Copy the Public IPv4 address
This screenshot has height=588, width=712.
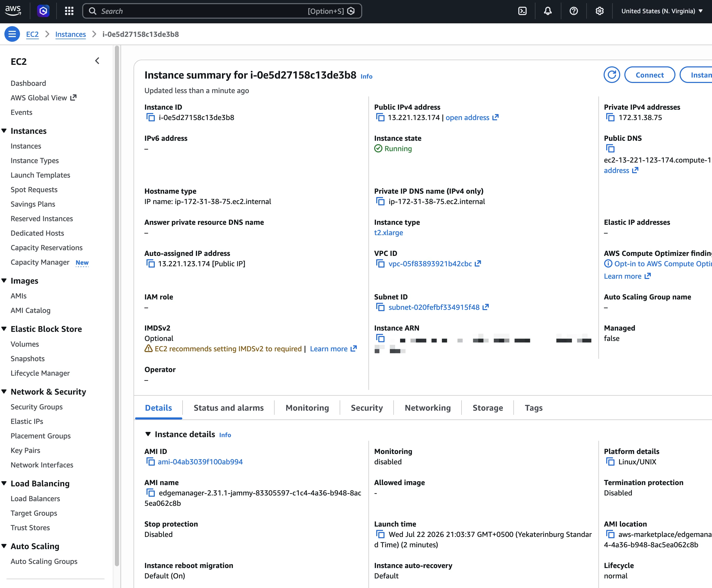[380, 117]
